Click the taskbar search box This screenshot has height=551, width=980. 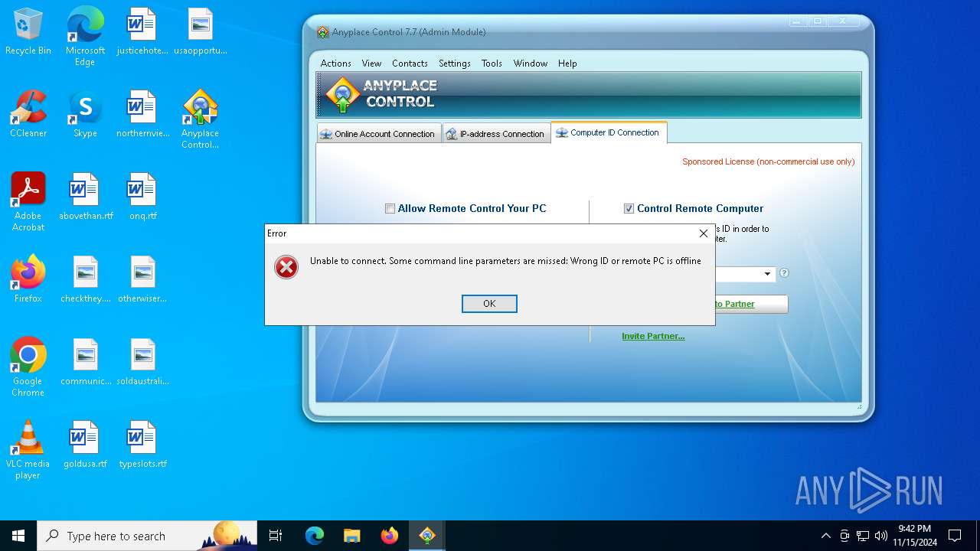[147, 536]
